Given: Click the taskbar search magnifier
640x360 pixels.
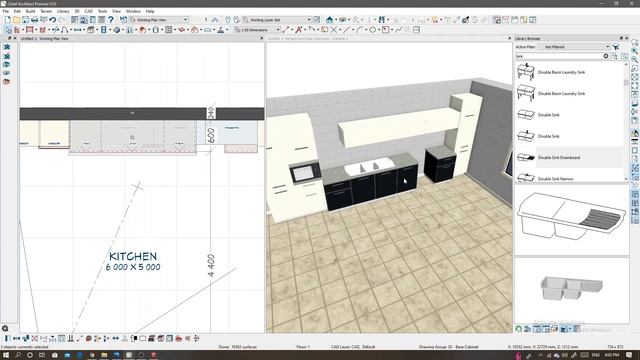Looking at the screenshot, I should [x=18, y=355].
